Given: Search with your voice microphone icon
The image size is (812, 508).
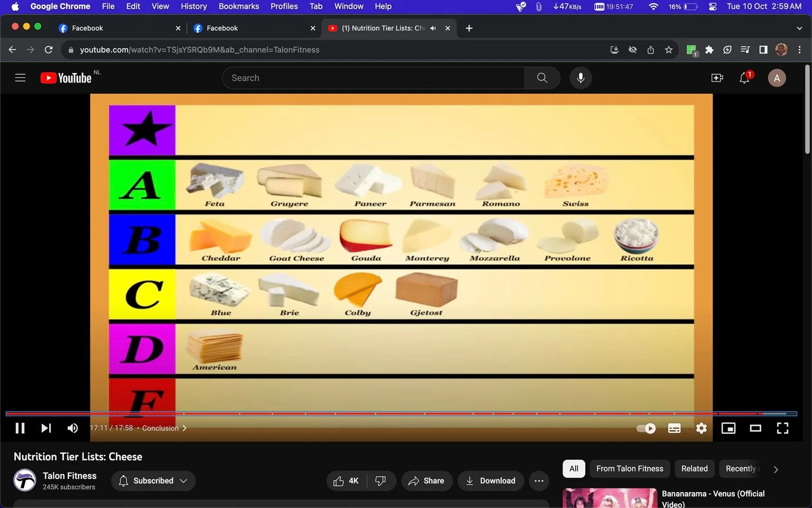Looking at the screenshot, I should [580, 78].
